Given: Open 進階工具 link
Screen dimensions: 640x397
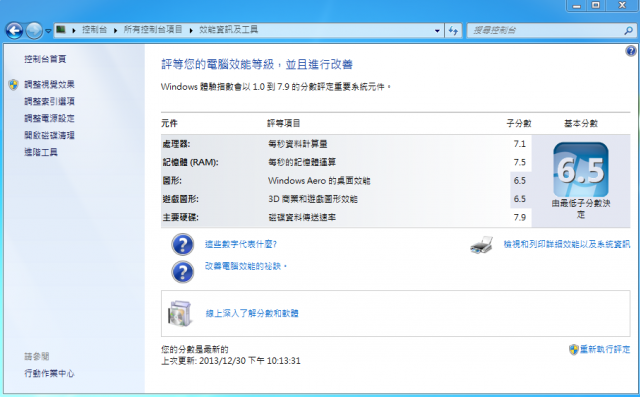Looking at the screenshot, I should (41, 152).
